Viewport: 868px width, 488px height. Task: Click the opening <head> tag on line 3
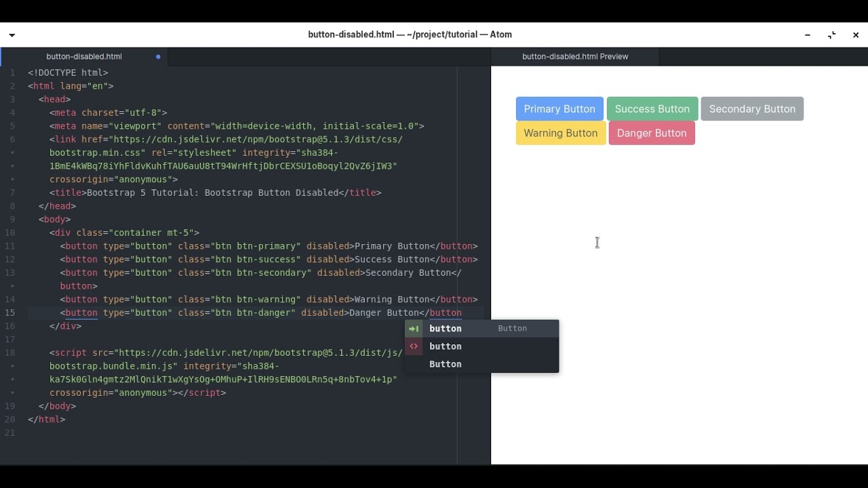click(x=55, y=99)
